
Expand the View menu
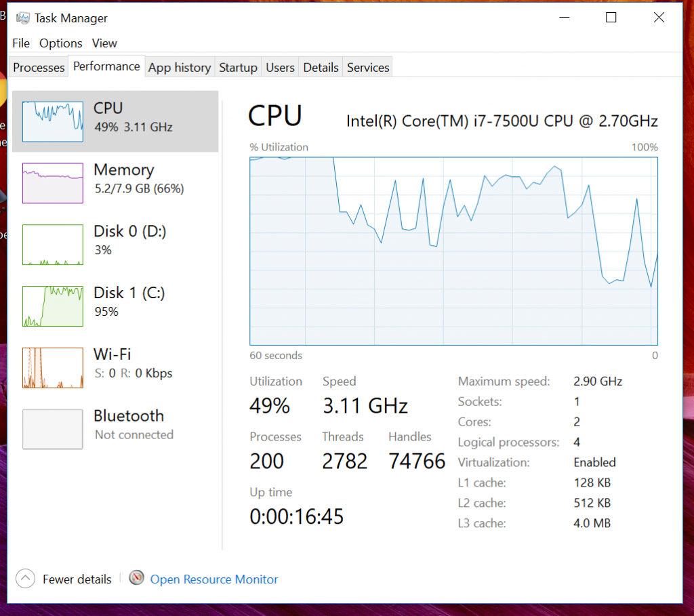pos(104,43)
